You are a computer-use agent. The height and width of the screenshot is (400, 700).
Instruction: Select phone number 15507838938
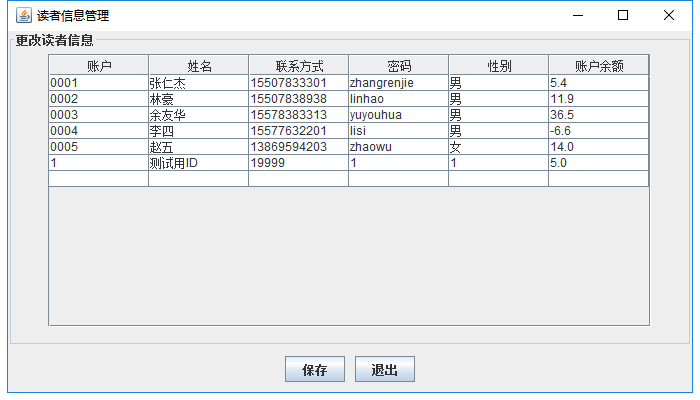299,99
